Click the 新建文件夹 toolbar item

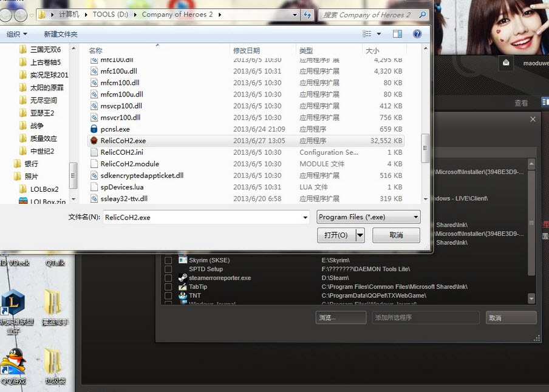(x=61, y=34)
